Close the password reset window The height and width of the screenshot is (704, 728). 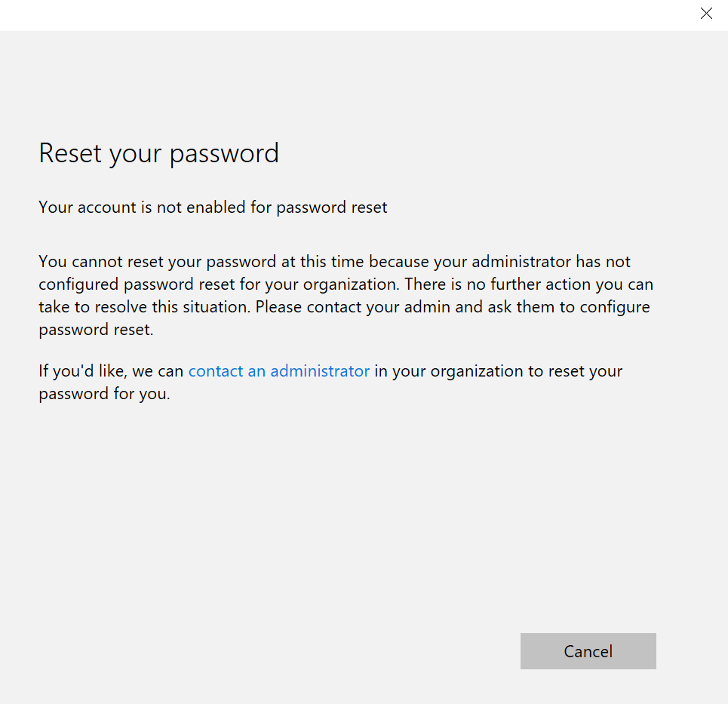coord(706,14)
